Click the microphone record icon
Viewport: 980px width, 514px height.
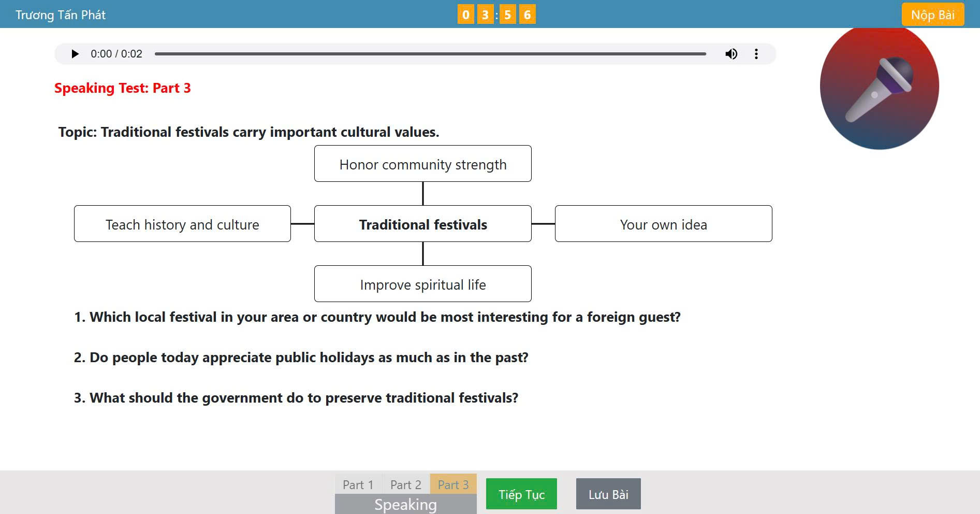[879, 88]
